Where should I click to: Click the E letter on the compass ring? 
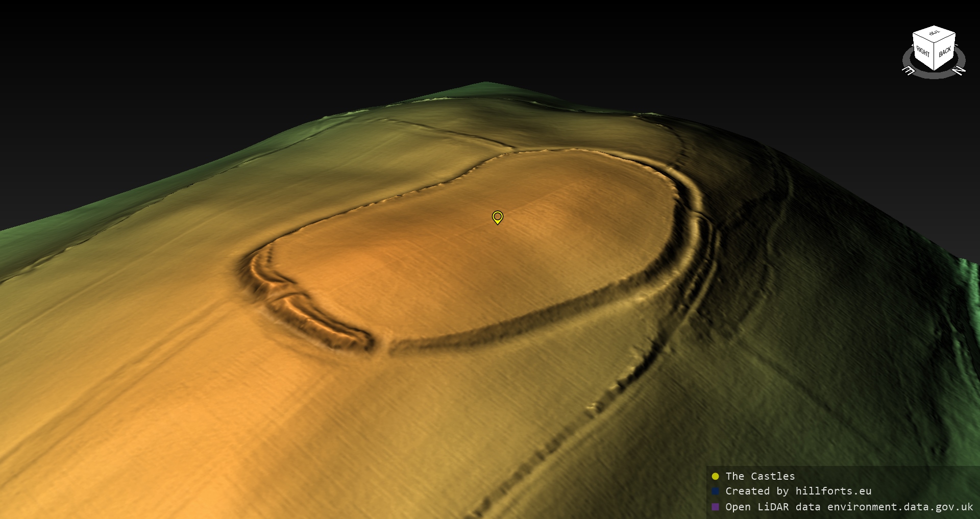(909, 71)
